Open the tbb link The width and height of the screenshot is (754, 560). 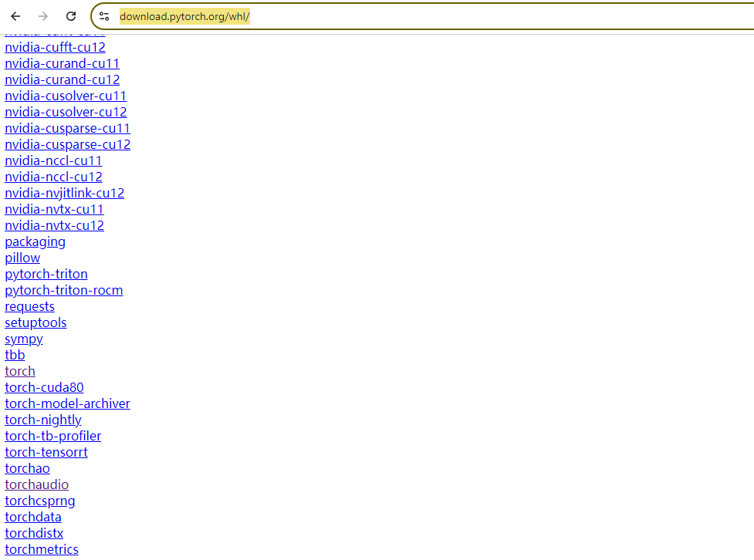click(15, 355)
